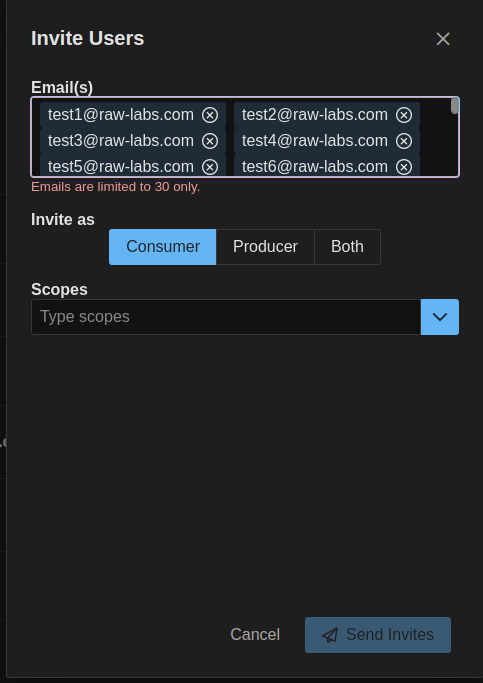
Task: Click the Send Invites button
Action: [378, 635]
